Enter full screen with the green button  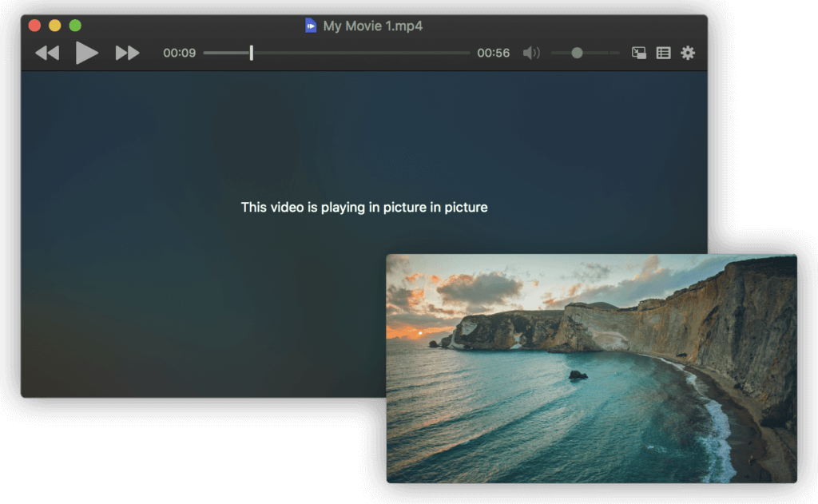click(75, 26)
